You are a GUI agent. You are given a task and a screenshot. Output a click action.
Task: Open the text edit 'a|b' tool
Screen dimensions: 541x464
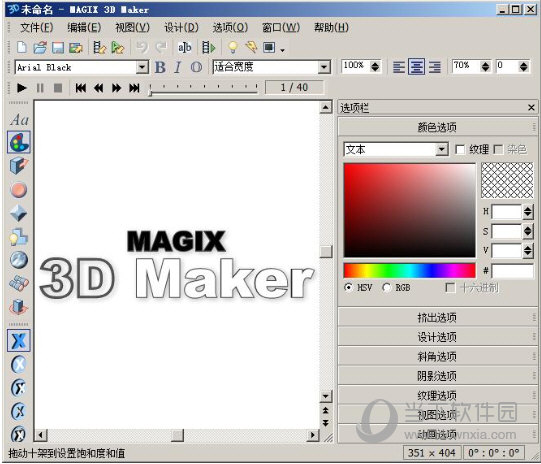[184, 47]
